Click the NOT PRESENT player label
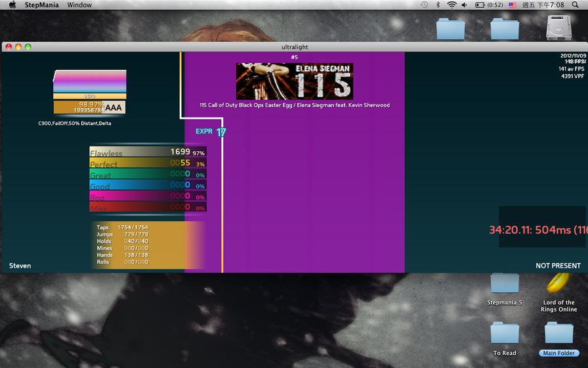Screen dimensions: 588x368 click(558, 265)
